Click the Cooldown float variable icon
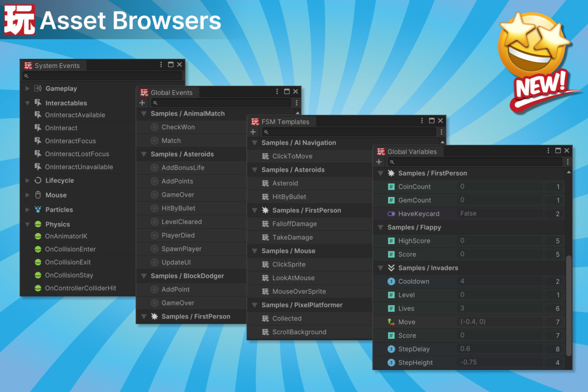Screen dimensions: 588x392 [x=391, y=281]
